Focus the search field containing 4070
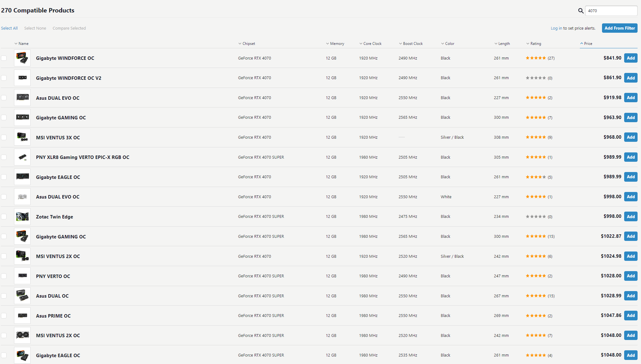641x364 pixels. click(611, 11)
